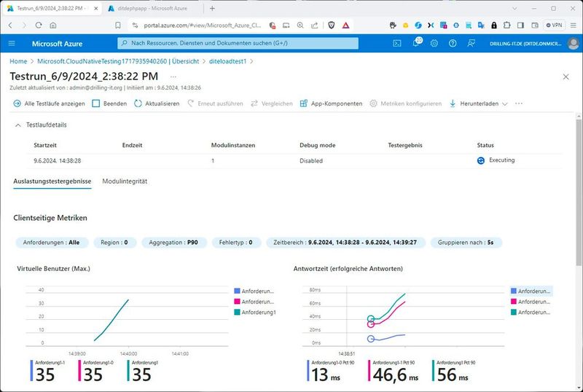Click the Executing status text
583x392 pixels.
[x=501, y=160]
